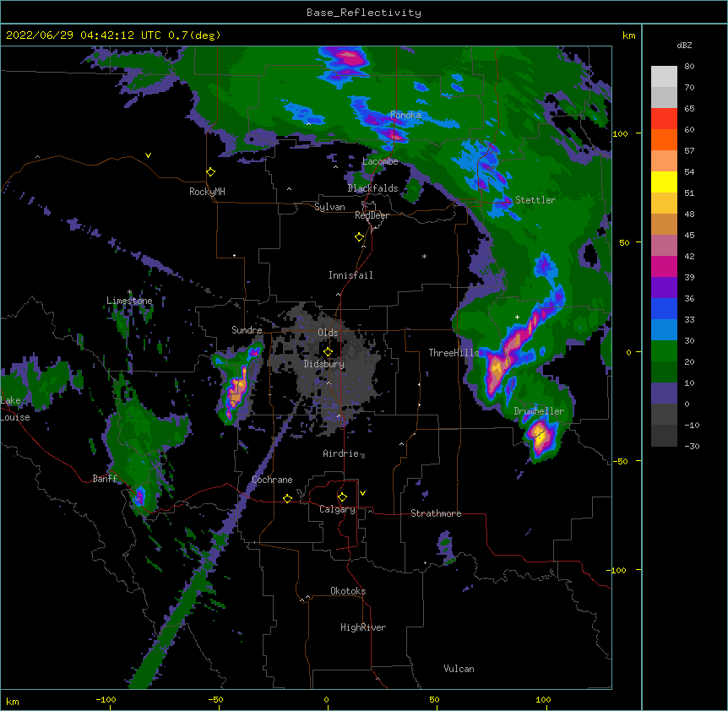728x711 pixels.
Task: Select the Limestone label
Action: tap(129, 301)
